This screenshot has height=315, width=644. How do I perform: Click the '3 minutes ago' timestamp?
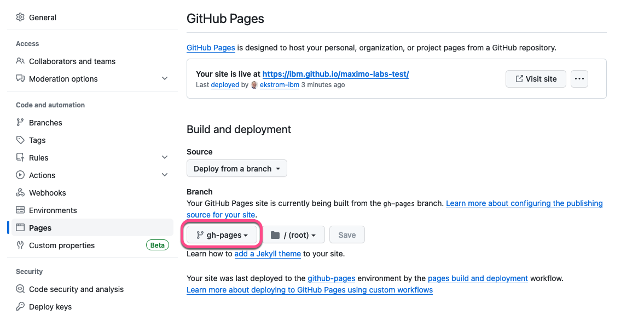pyautogui.click(x=323, y=85)
